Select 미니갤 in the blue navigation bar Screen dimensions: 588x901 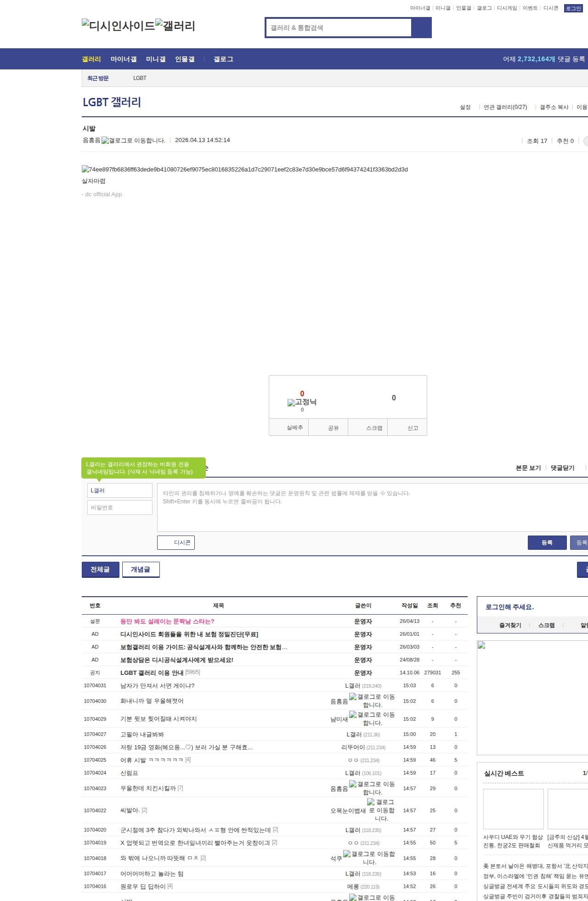point(156,59)
